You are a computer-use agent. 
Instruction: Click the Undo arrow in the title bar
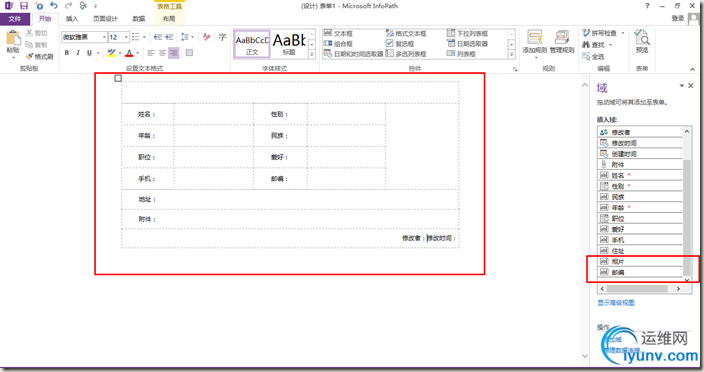click(x=54, y=6)
